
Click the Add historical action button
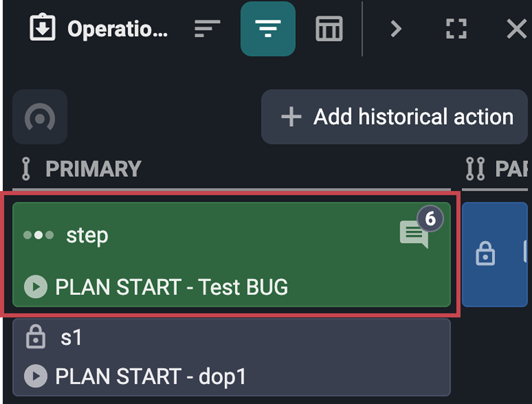click(395, 117)
